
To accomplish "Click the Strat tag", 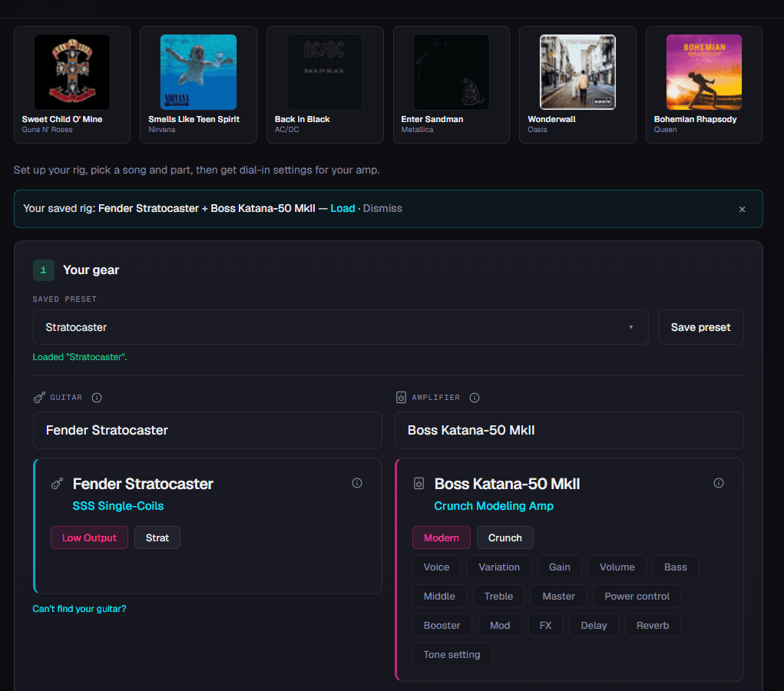I will [x=157, y=537].
